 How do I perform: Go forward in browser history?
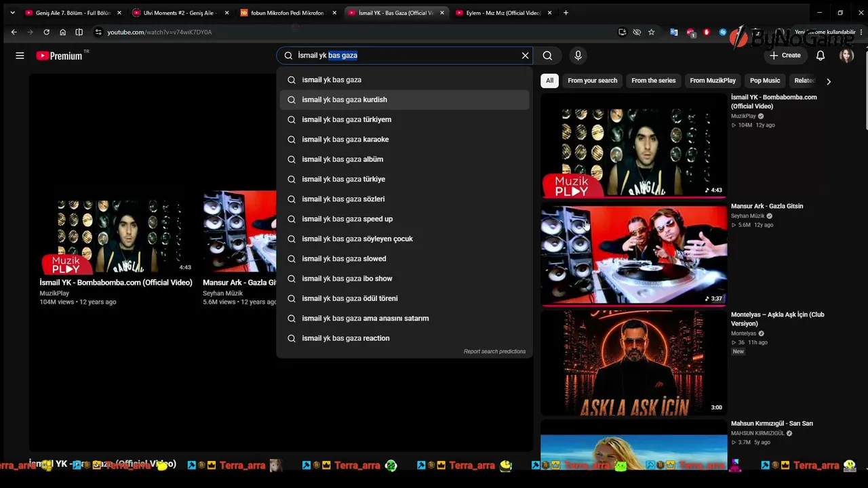click(x=30, y=32)
